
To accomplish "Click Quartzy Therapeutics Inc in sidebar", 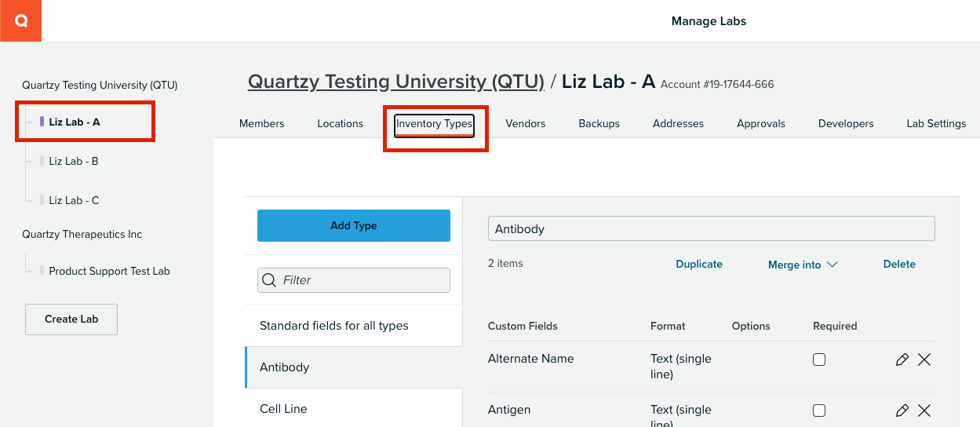I will pos(82,234).
